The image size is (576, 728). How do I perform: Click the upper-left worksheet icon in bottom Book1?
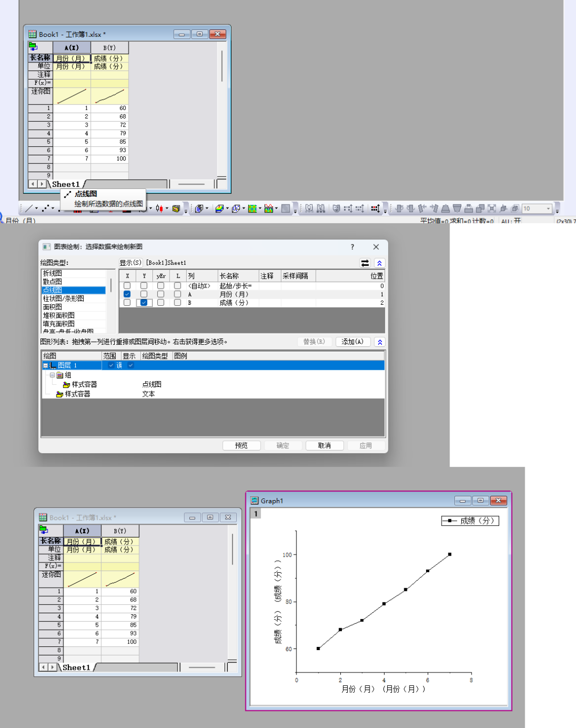44,530
